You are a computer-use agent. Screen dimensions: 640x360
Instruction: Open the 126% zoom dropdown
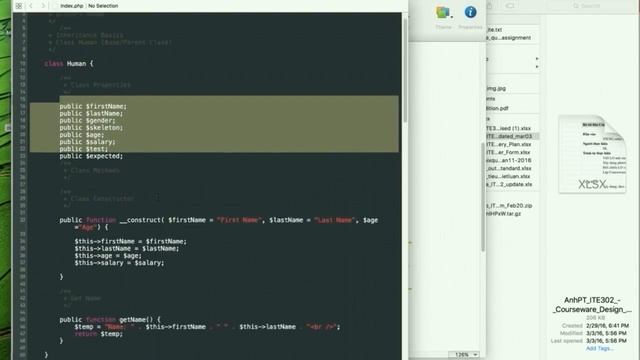pos(463,355)
